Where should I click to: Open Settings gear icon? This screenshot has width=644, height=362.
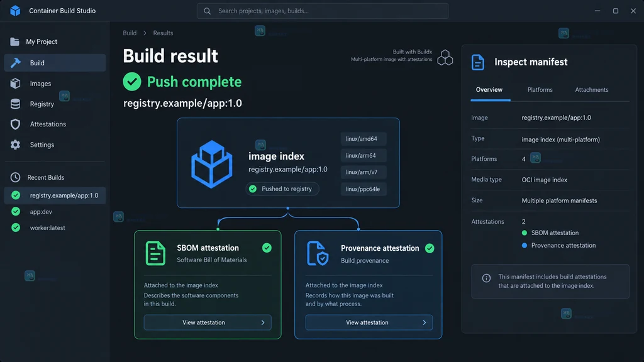click(x=15, y=145)
